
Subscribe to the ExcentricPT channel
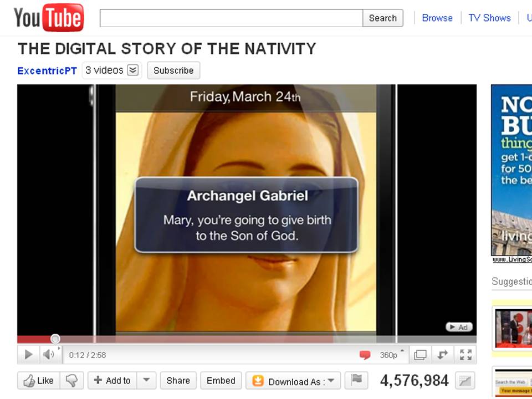[173, 70]
